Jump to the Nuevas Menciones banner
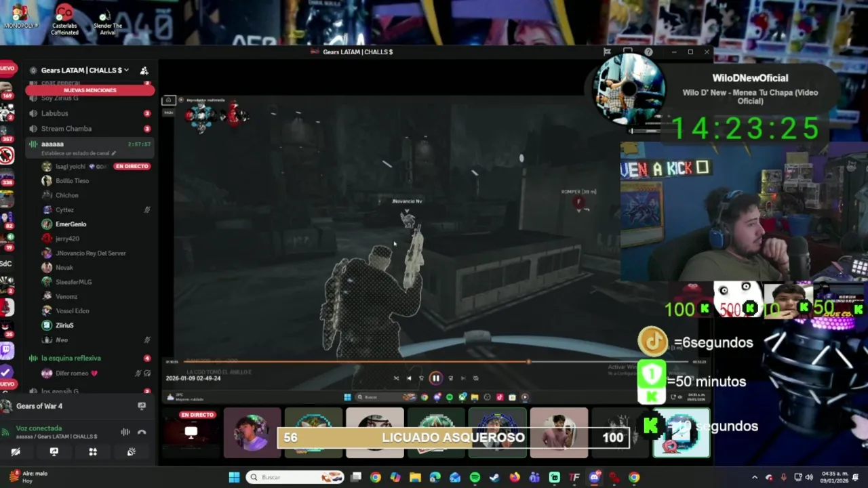868x488 pixels. 90,90
